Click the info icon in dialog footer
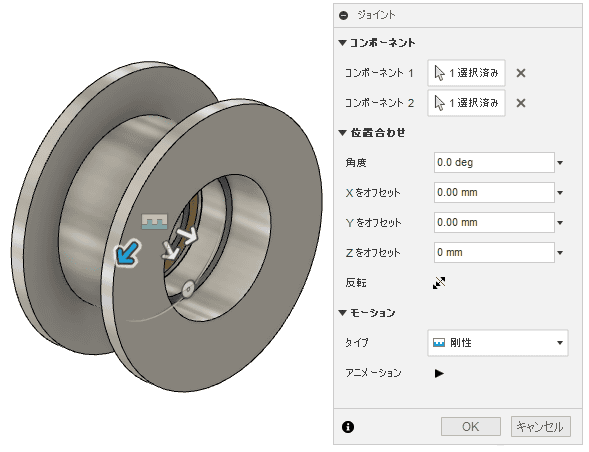The image size is (589, 452). click(x=348, y=427)
